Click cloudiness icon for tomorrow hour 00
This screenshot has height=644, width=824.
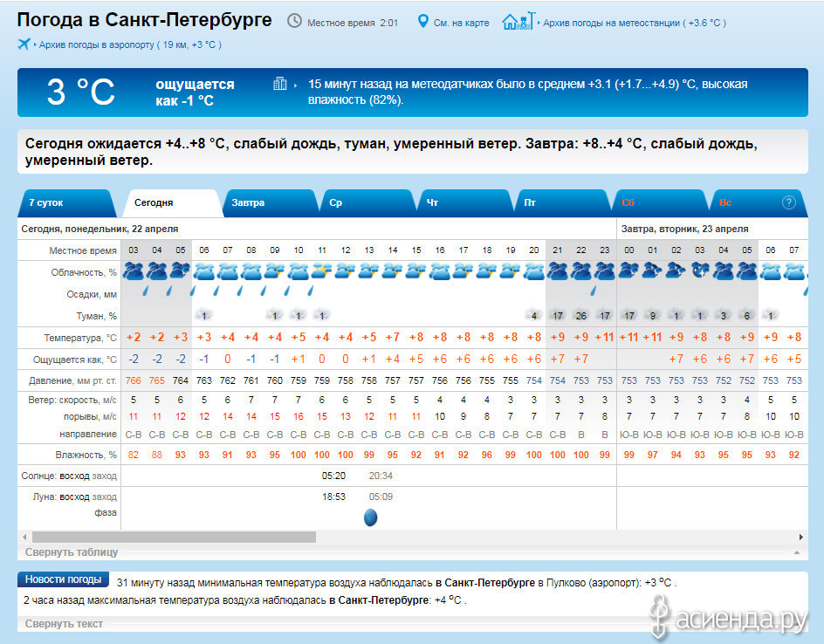pos(628,271)
